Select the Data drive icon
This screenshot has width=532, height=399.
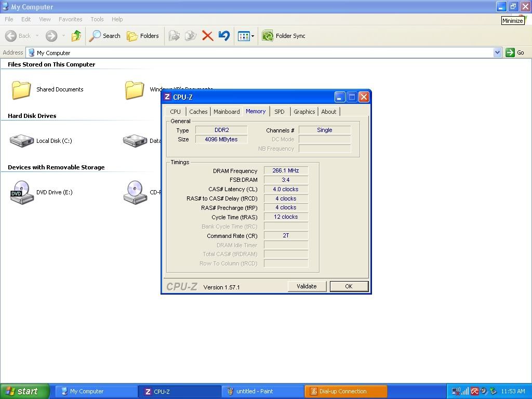click(135, 140)
